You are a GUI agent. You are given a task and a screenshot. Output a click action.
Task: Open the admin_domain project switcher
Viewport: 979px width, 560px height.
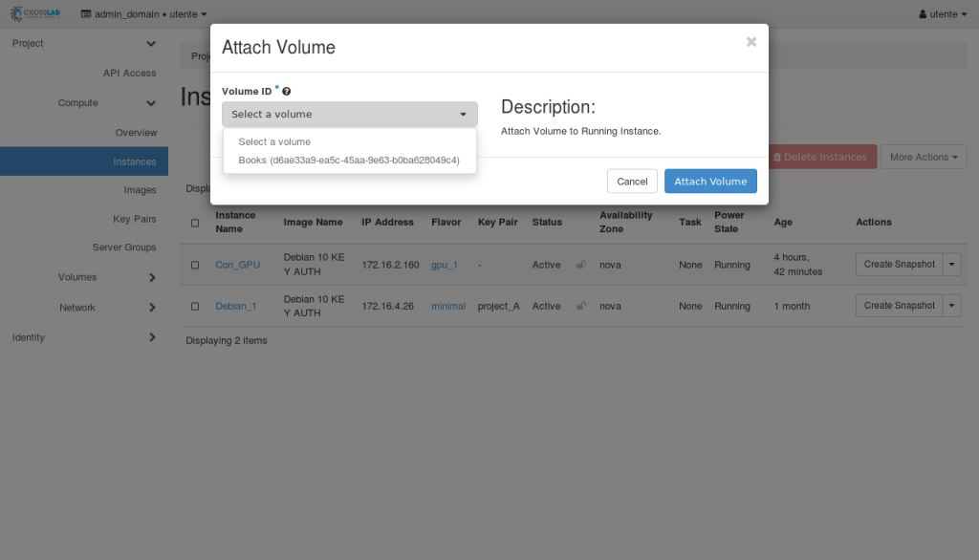(143, 14)
